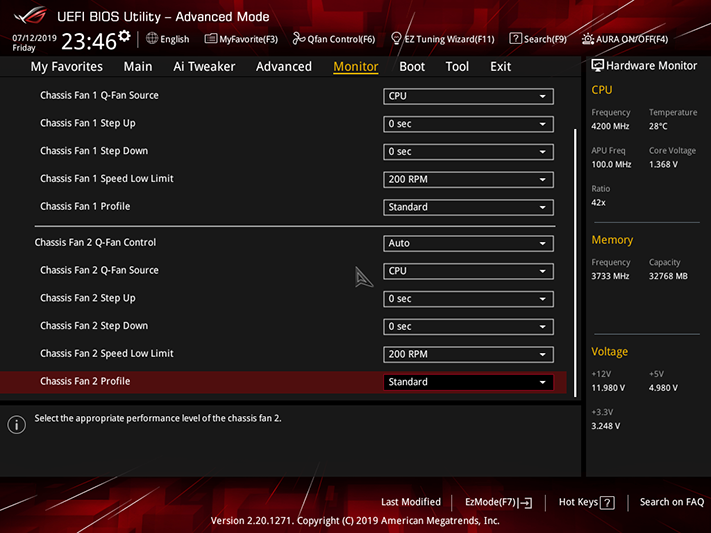The image size is (711, 533).
Task: Click Core Voltage 1.368 V value
Action: pyautogui.click(x=663, y=164)
